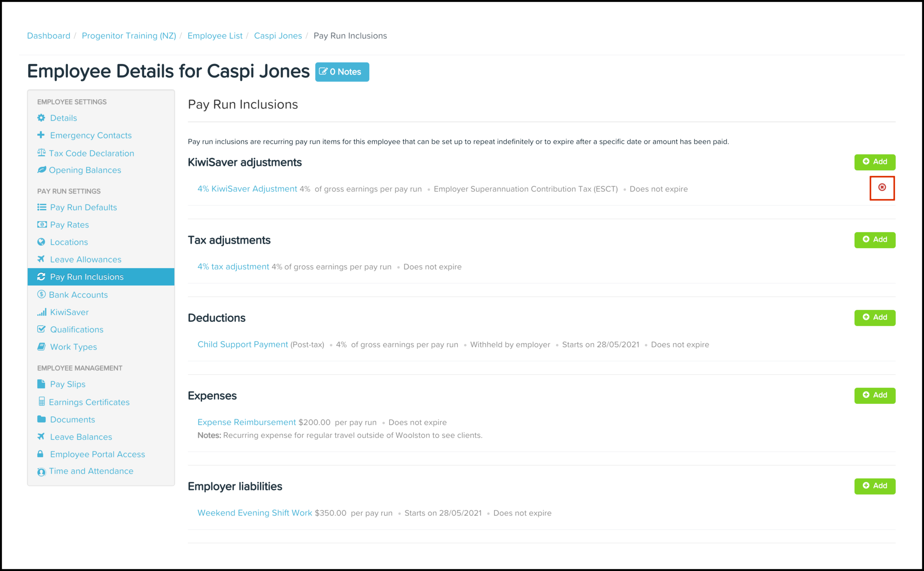Click the plus icon beside Emergency Contacts
The height and width of the screenshot is (571, 924).
click(x=41, y=135)
